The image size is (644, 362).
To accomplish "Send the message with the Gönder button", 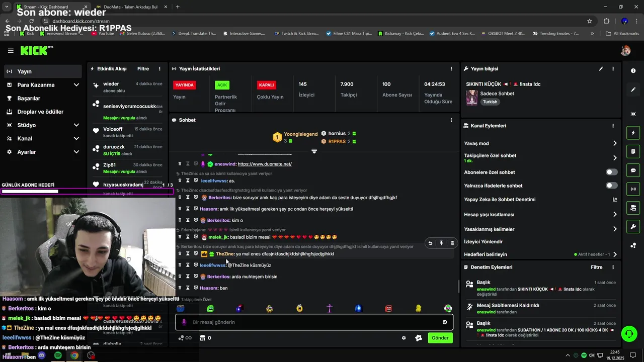I will (440, 338).
